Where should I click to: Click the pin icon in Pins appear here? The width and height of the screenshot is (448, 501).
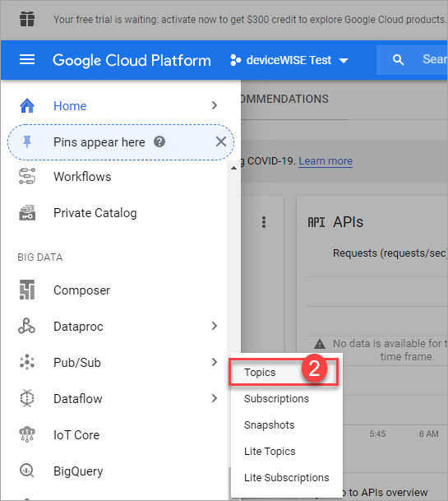point(27,141)
